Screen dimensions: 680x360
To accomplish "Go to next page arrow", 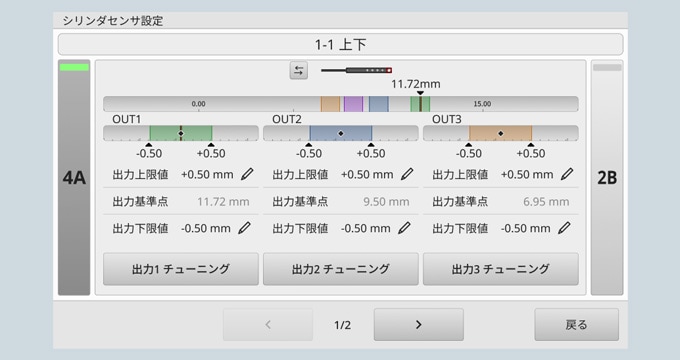I will tap(418, 324).
